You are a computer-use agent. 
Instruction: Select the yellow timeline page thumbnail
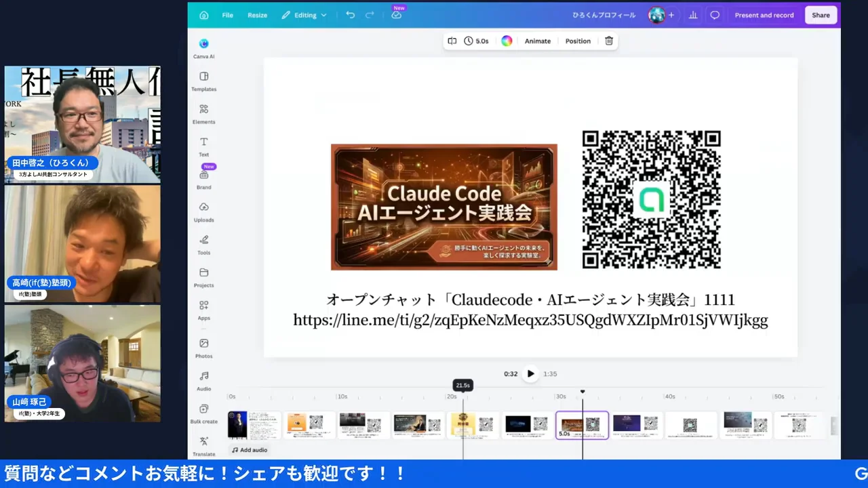coord(473,425)
